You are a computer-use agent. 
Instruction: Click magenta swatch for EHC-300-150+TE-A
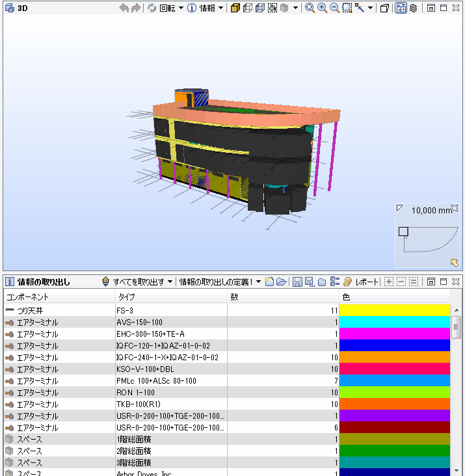tap(395, 334)
